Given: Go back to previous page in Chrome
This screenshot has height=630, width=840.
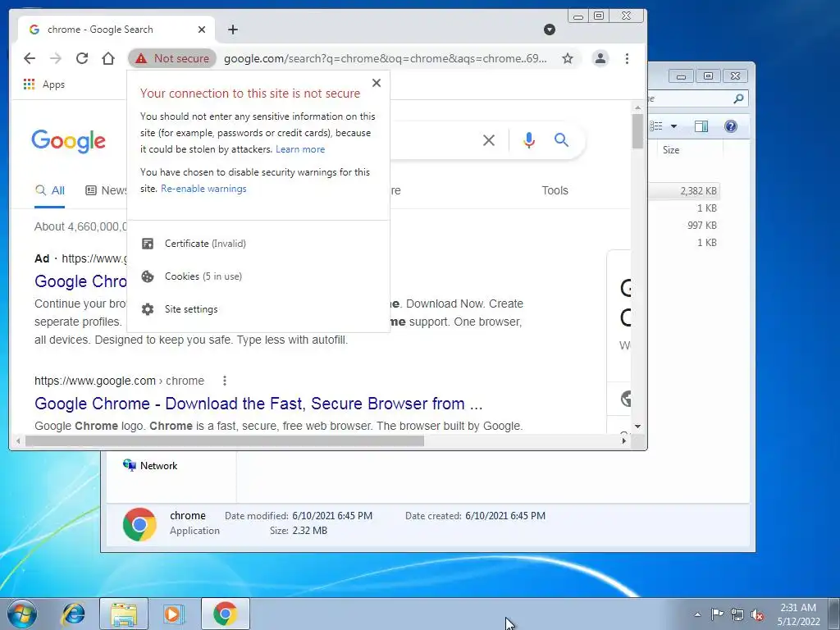Looking at the screenshot, I should pyautogui.click(x=30, y=58).
